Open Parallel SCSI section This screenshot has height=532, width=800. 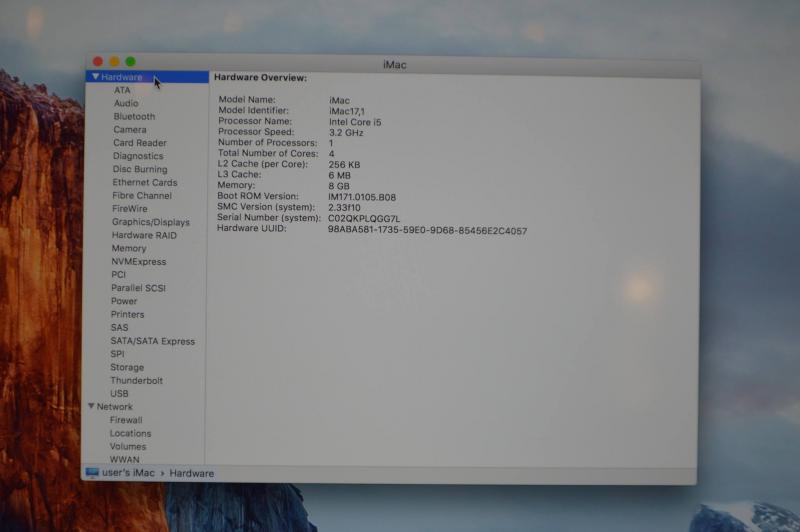[x=138, y=288]
